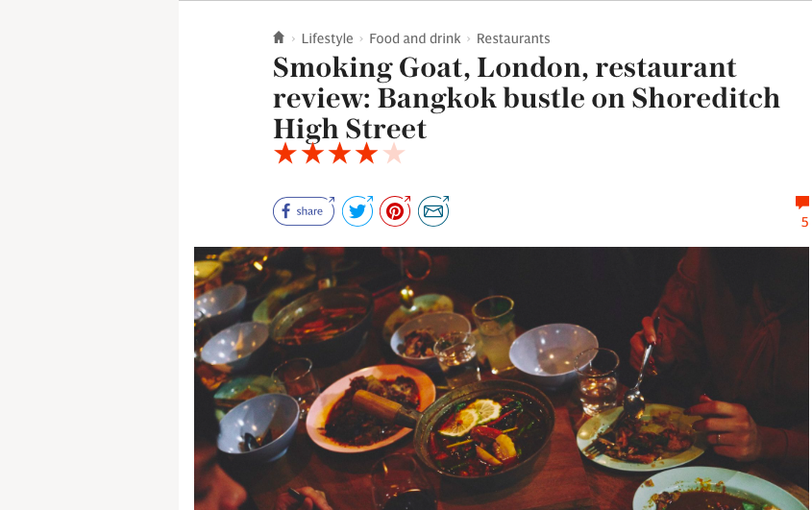Image resolution: width=812 pixels, height=510 pixels.
Task: Open the restaurant table food photo
Action: (502, 378)
